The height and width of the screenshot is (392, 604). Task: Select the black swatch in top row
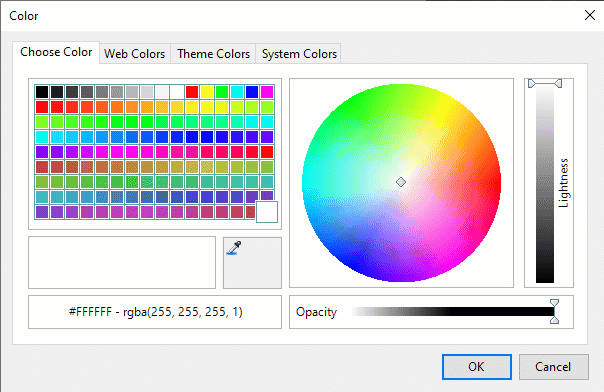pos(42,92)
